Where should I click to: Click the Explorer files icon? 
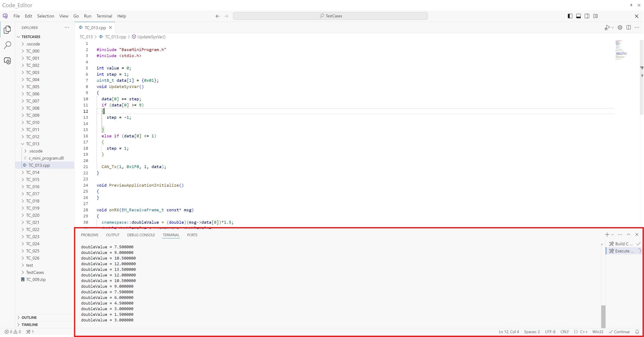pyautogui.click(x=7, y=29)
